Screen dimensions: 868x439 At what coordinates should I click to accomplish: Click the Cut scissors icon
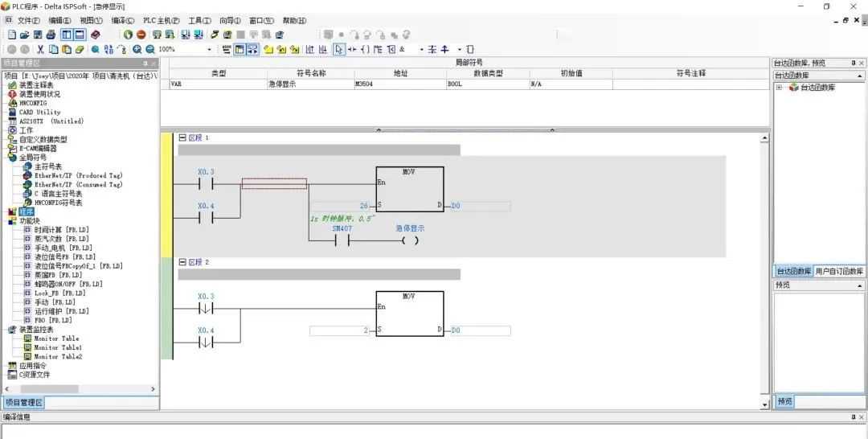pos(40,49)
